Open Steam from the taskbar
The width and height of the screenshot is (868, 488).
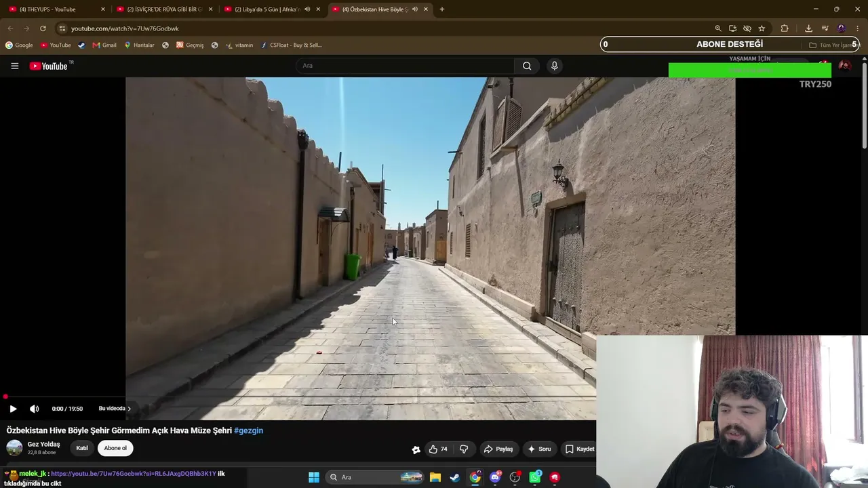(455, 477)
